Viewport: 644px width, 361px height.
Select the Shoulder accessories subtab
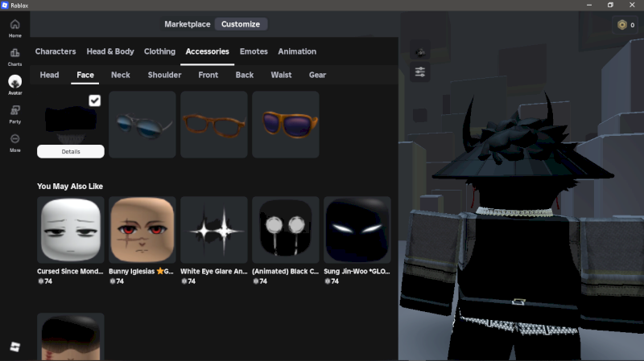coord(164,75)
